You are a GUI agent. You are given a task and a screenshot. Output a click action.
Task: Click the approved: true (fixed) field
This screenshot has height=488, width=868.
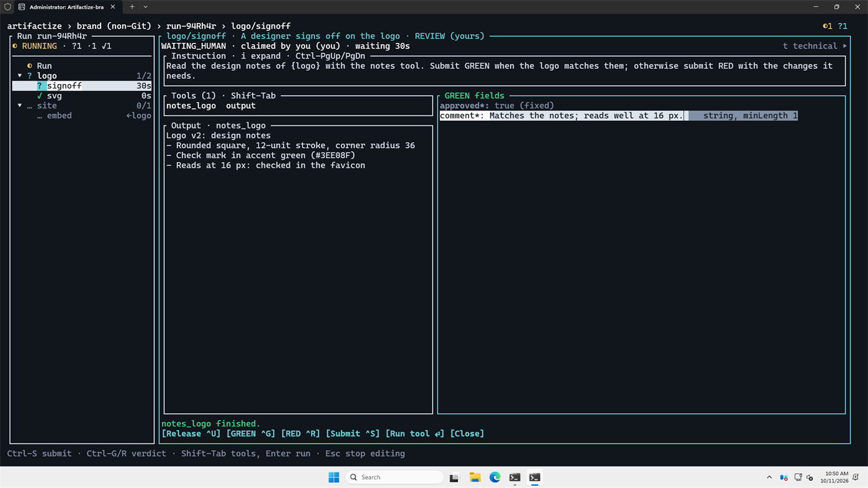coord(496,105)
